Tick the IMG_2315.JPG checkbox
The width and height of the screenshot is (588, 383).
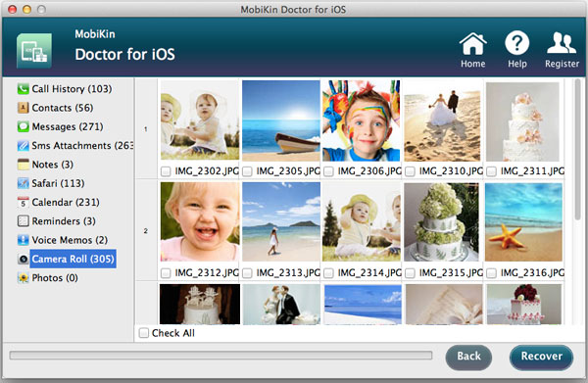click(x=410, y=273)
